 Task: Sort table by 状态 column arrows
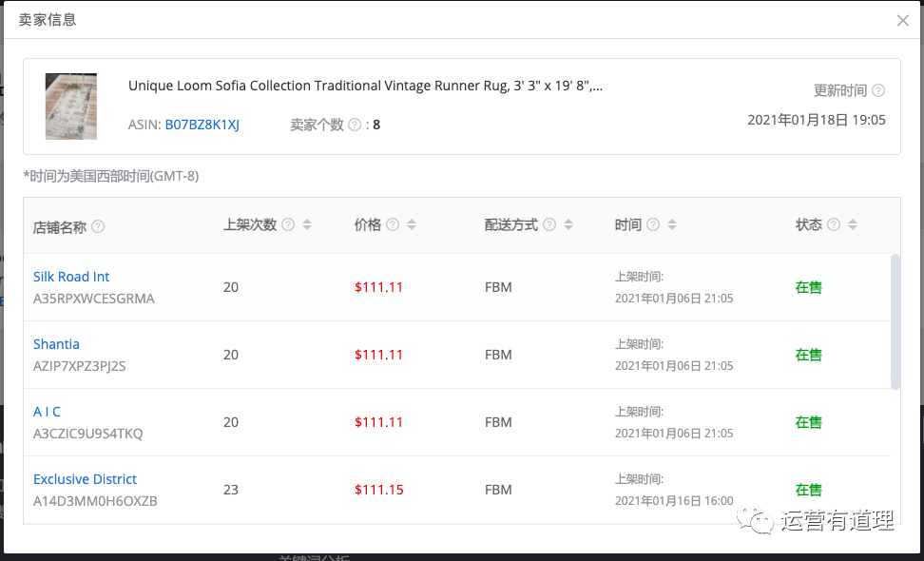pos(853,225)
